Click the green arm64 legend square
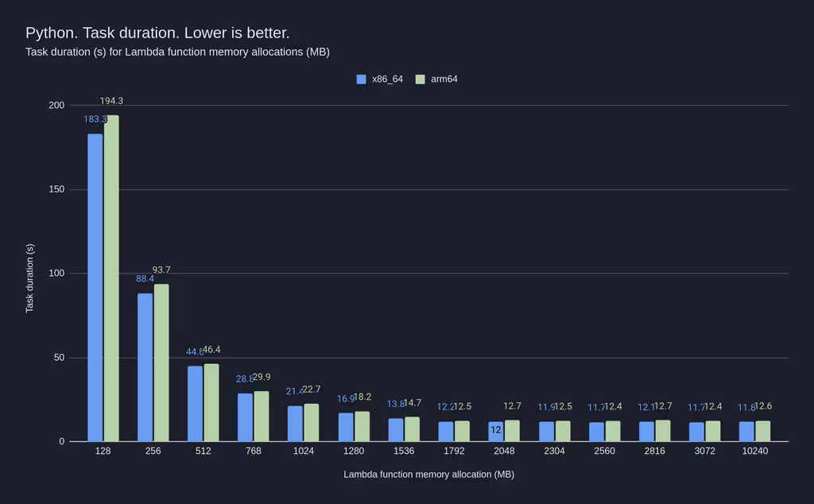This screenshot has height=504, width=814. [x=422, y=79]
